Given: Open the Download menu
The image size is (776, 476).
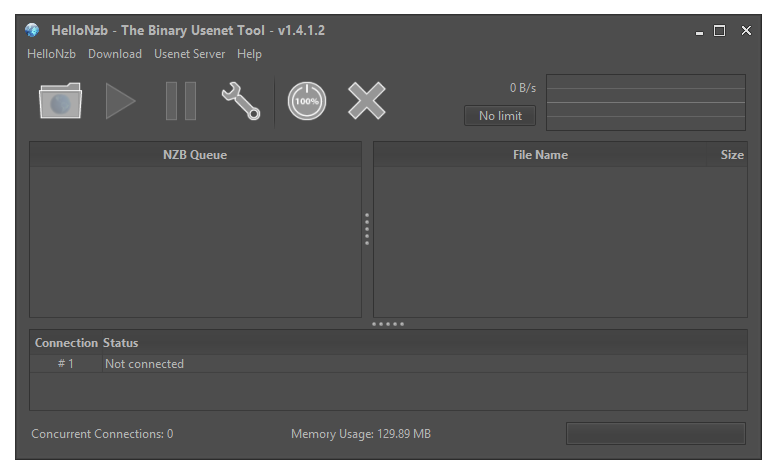Looking at the screenshot, I should coord(115,54).
